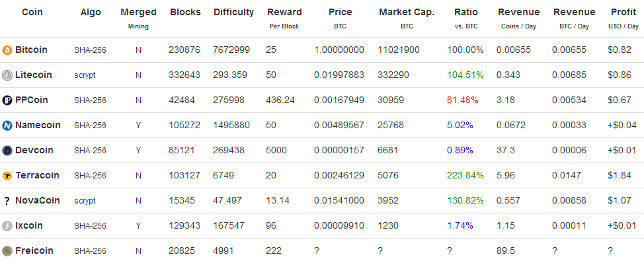Click the Freicoin logo icon

7,251
